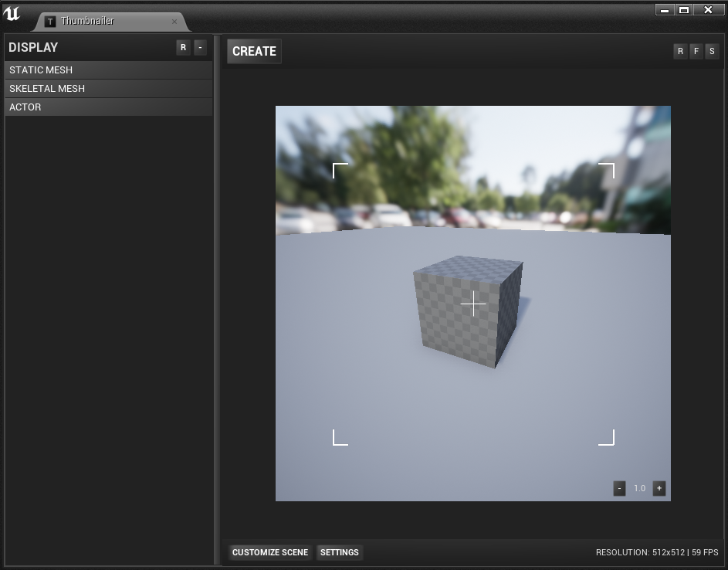This screenshot has height=570, width=728.
Task: Open the SETTINGS panel
Action: coord(340,552)
